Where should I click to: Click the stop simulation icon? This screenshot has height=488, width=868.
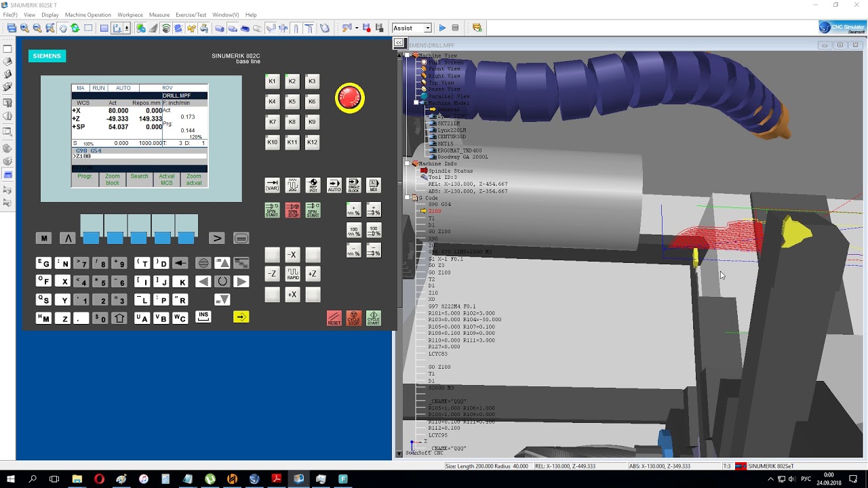pos(455,28)
